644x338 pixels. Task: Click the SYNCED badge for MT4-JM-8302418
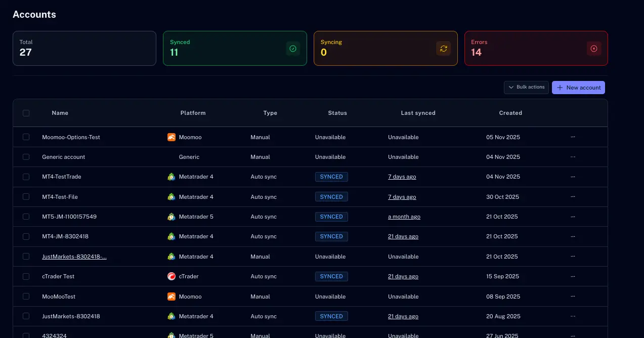tap(331, 236)
